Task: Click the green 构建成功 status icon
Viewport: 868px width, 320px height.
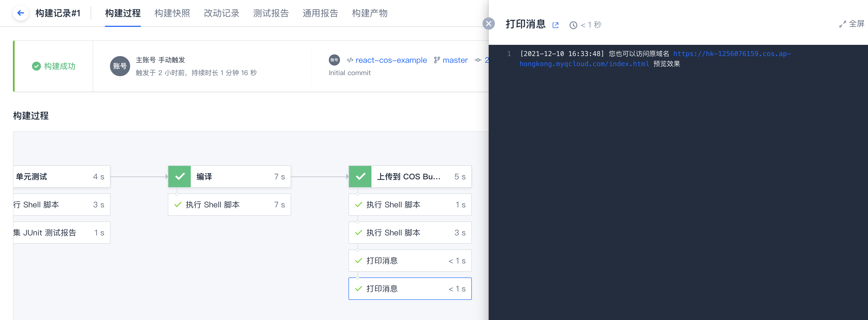Action: tap(36, 66)
